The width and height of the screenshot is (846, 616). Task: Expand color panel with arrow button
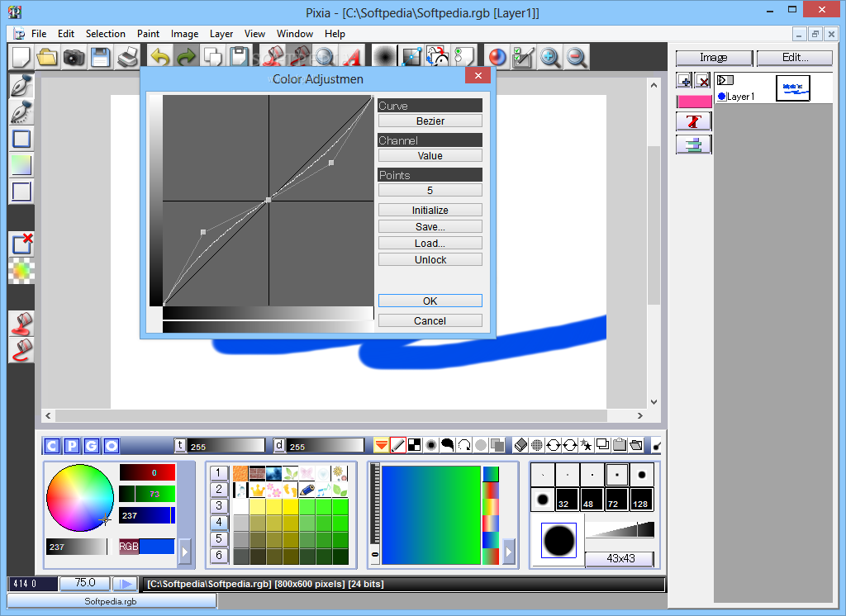point(185,552)
